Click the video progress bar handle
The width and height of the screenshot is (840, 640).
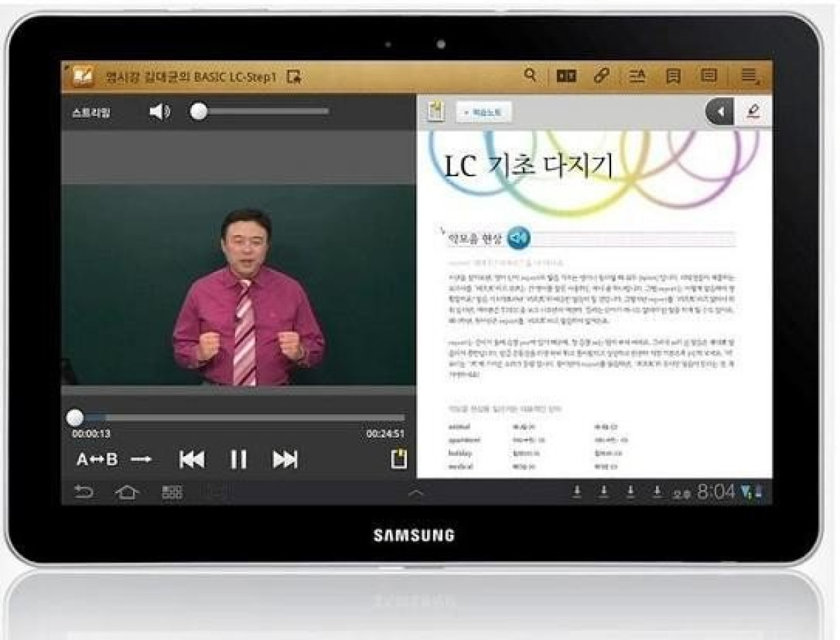pos(75,418)
